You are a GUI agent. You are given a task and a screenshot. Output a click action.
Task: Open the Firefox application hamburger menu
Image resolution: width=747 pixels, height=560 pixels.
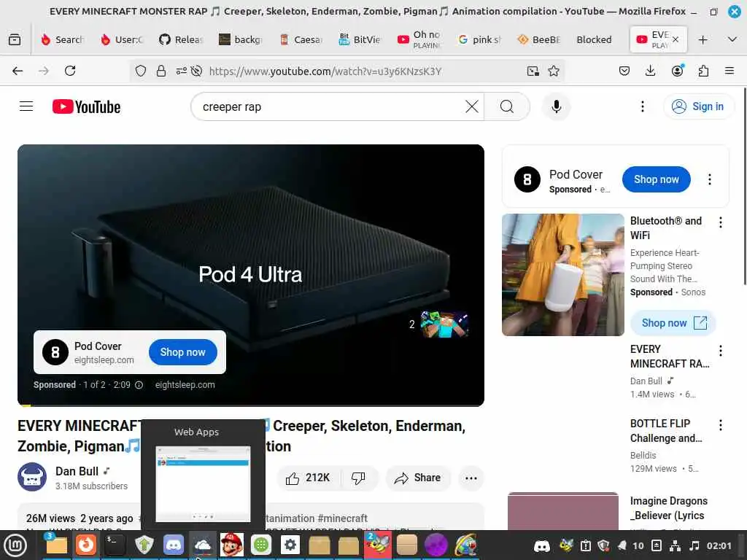click(729, 71)
